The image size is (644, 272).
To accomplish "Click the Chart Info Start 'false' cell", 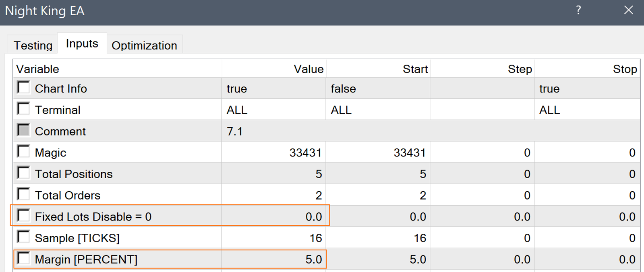I will (378, 89).
